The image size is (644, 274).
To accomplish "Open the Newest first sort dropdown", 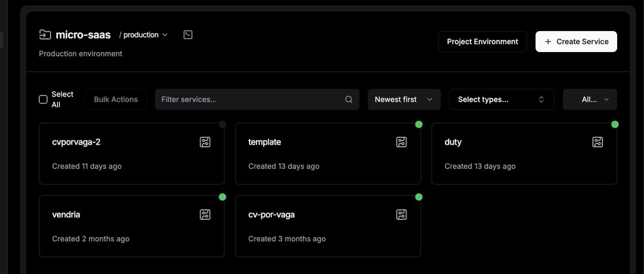I will pos(404,99).
